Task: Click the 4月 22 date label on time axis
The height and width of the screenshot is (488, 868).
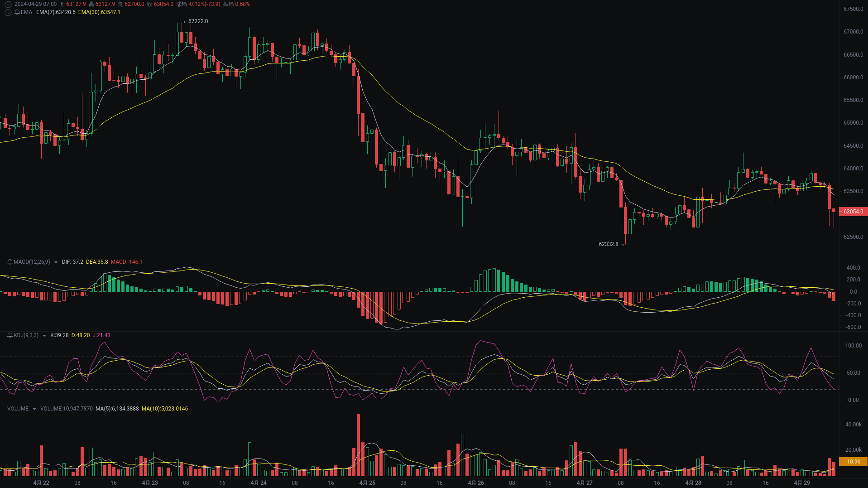Action: (41, 483)
